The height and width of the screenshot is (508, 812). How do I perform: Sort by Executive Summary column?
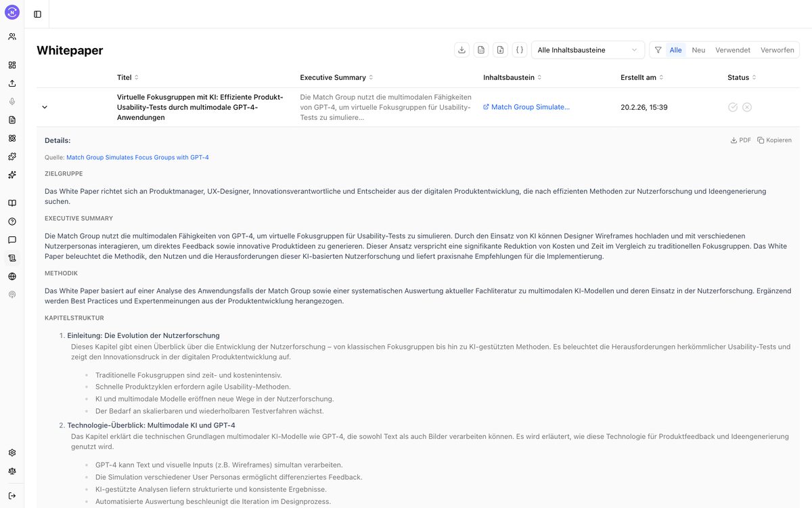pos(337,77)
